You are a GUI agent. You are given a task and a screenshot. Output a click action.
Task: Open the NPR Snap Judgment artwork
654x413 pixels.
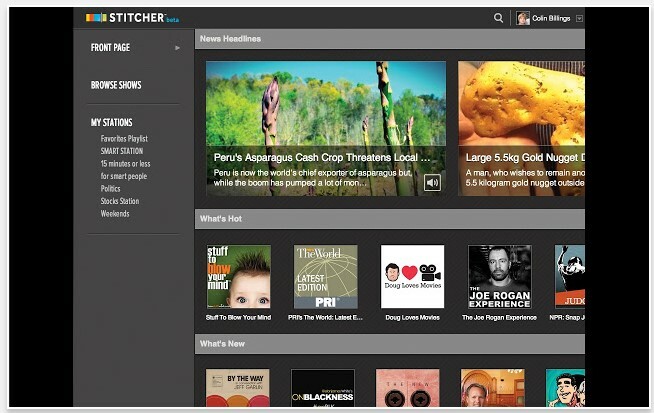(570, 277)
